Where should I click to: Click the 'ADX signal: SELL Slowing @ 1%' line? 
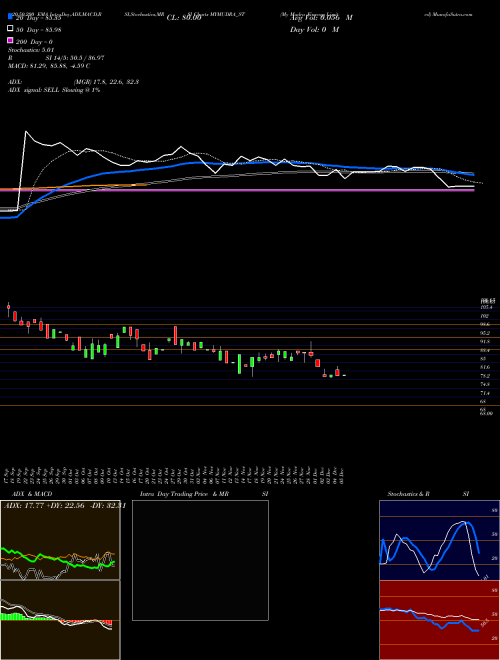coord(54,90)
